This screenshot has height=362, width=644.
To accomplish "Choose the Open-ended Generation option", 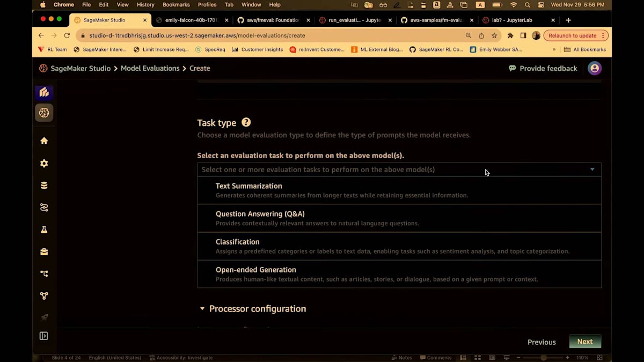I will tap(399, 274).
